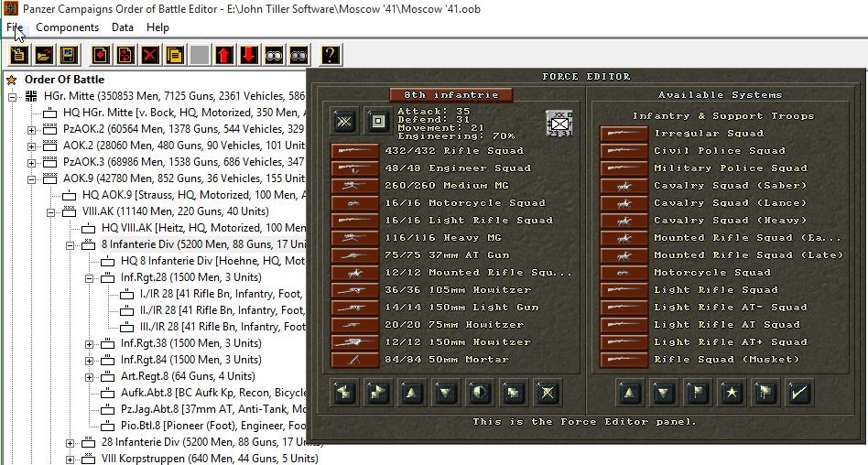This screenshot has width=868, height=465.
Task: Click the crossed swords icon in Force Editor
Action: [344, 121]
